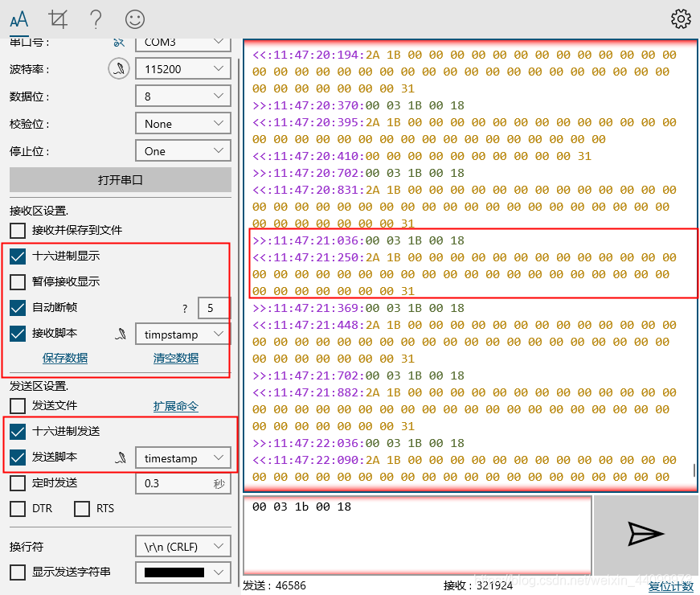The width and height of the screenshot is (700, 595).
Task: Toggle the DTR checkbox
Action: (x=18, y=509)
